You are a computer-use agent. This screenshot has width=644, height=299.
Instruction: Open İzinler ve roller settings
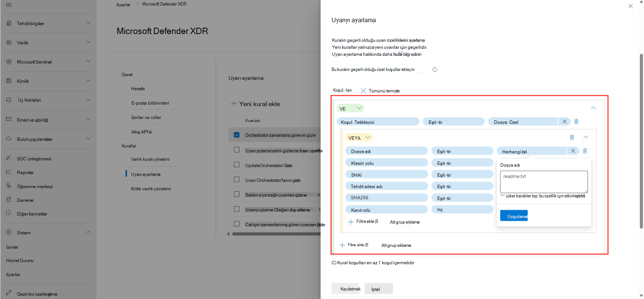coord(146,118)
